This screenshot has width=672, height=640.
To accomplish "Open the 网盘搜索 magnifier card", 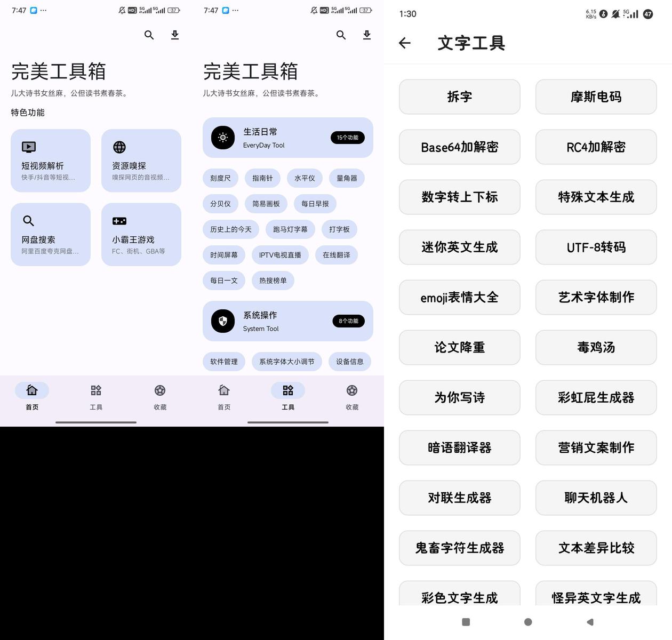I will (51, 234).
